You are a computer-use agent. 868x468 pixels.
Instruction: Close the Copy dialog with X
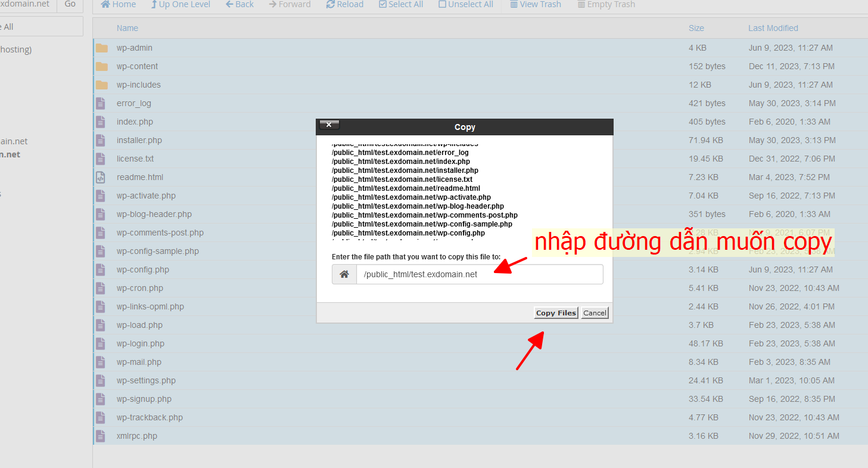coord(329,125)
